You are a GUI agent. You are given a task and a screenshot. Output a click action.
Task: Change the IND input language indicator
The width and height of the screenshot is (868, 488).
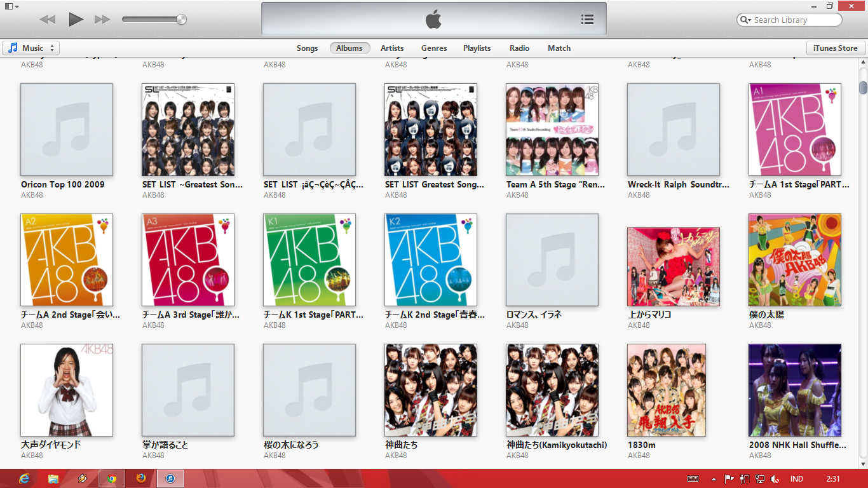tap(796, 479)
